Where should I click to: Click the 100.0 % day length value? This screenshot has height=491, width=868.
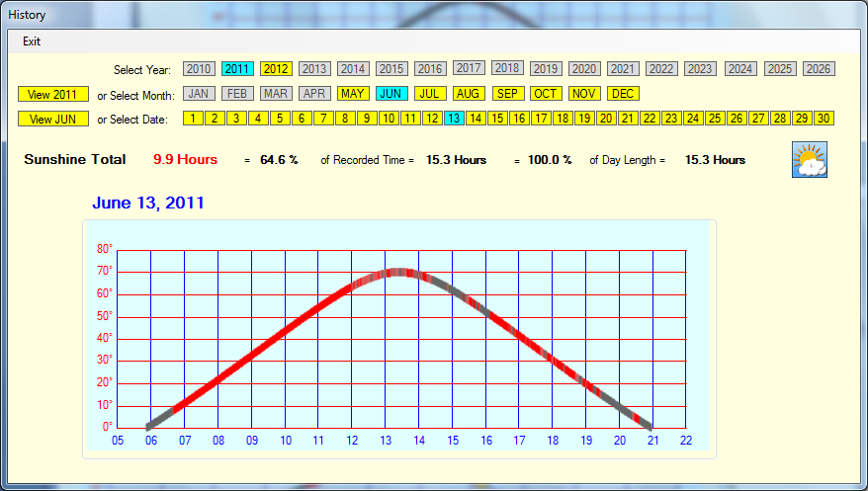coord(550,160)
